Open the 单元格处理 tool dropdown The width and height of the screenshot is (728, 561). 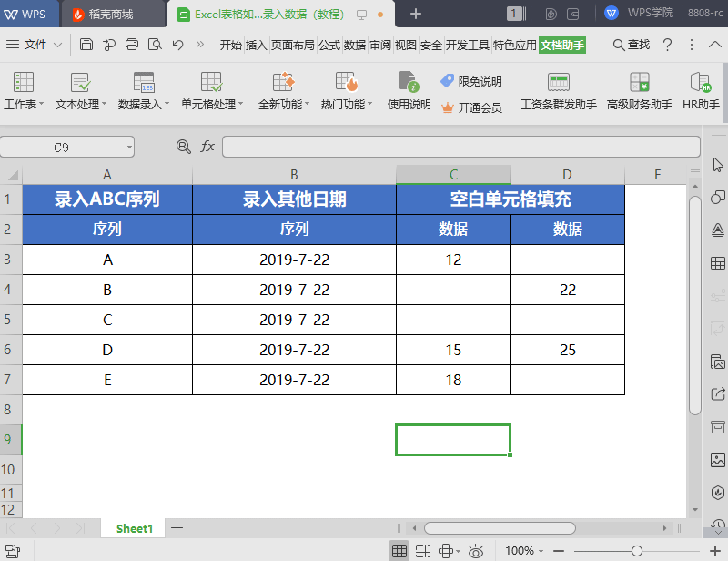[212, 92]
